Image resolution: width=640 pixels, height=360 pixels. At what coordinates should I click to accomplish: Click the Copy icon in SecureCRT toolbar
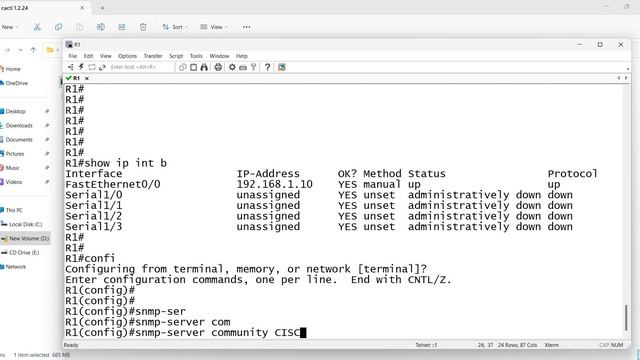point(183,67)
